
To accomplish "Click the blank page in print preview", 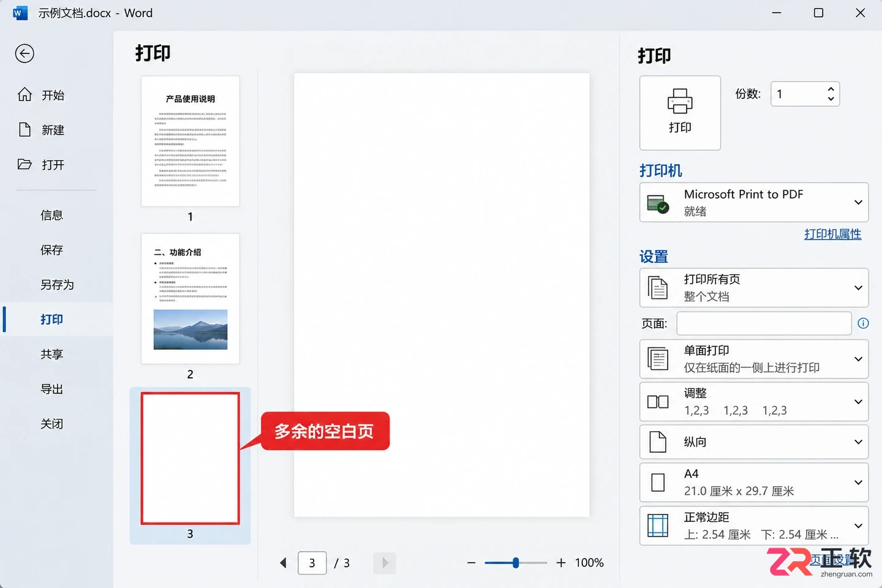I will [442, 295].
